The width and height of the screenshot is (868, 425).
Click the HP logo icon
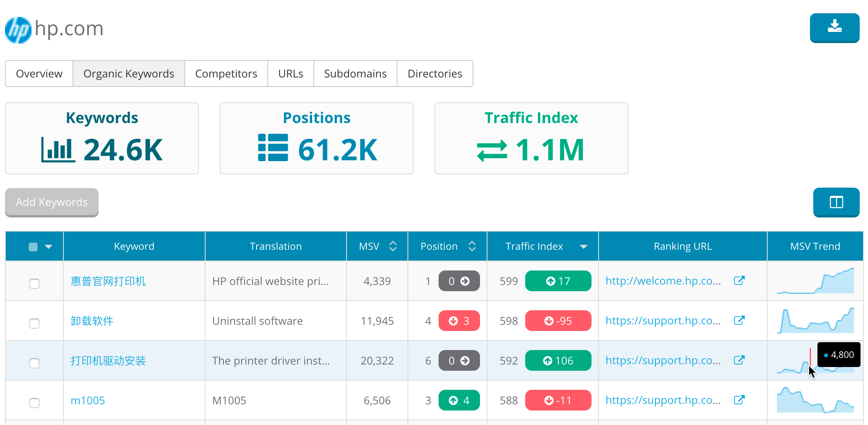[x=18, y=30]
